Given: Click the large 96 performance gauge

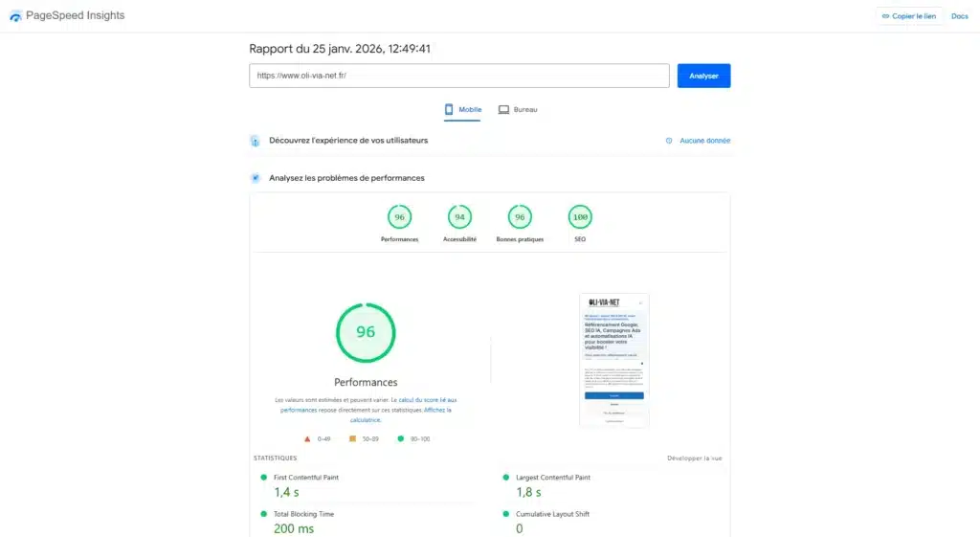Looking at the screenshot, I should (x=366, y=332).
